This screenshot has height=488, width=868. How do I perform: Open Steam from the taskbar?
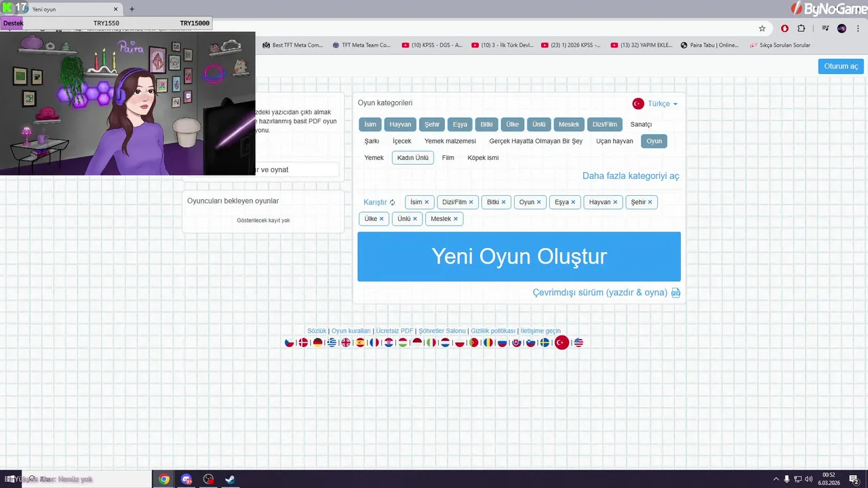coord(230,479)
